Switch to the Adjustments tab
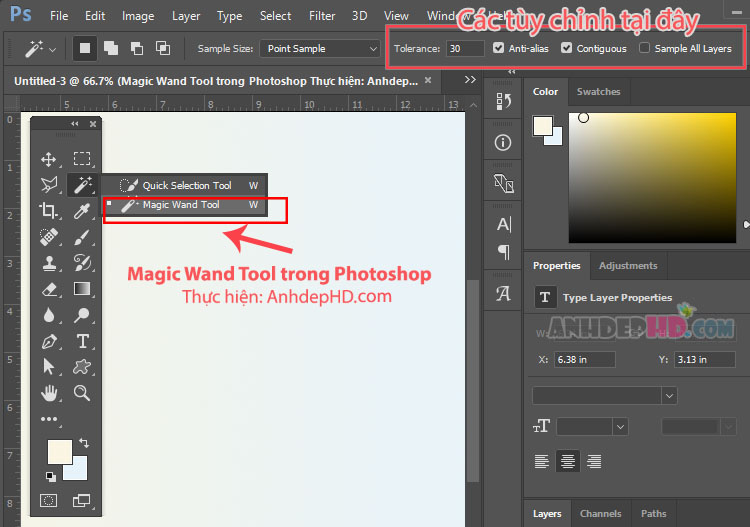Image resolution: width=750 pixels, height=527 pixels. tap(628, 265)
